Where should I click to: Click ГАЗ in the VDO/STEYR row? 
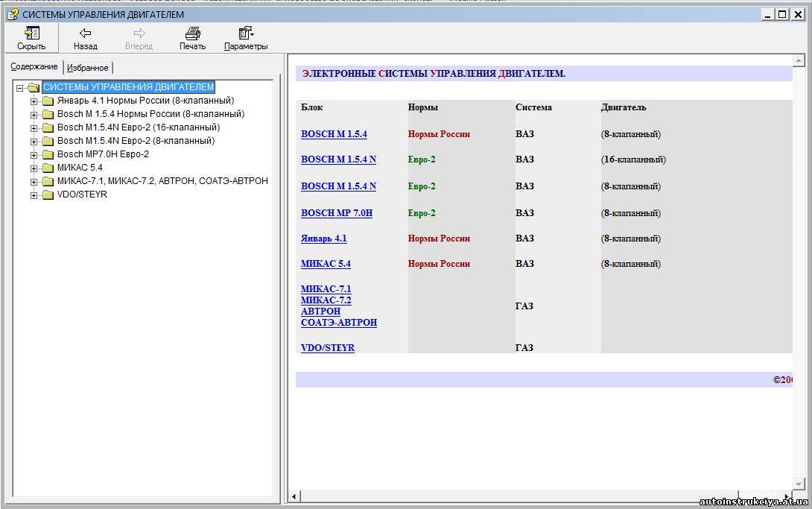click(524, 348)
